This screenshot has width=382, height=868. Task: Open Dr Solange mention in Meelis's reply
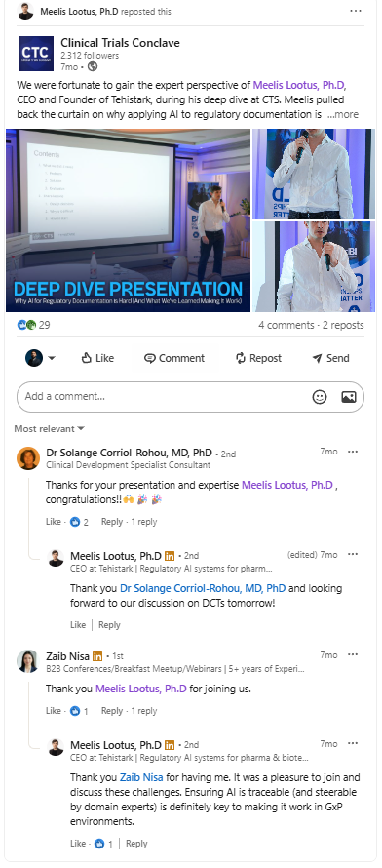(203, 588)
